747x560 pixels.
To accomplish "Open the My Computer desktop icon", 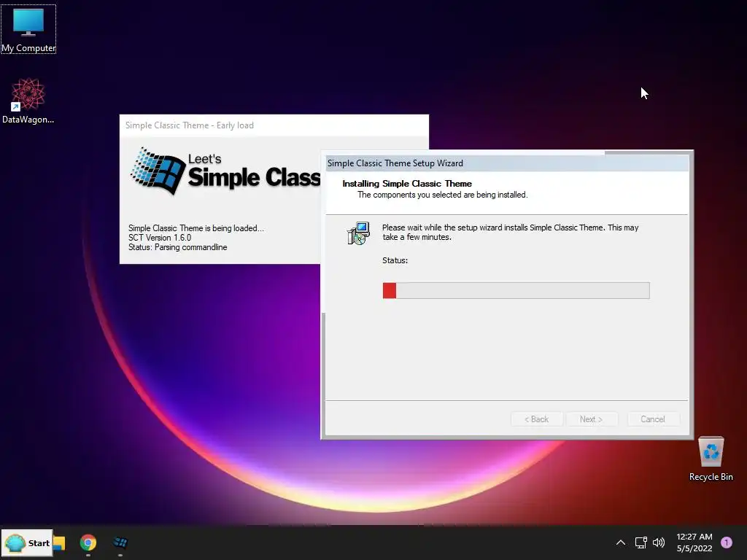I will point(28,28).
